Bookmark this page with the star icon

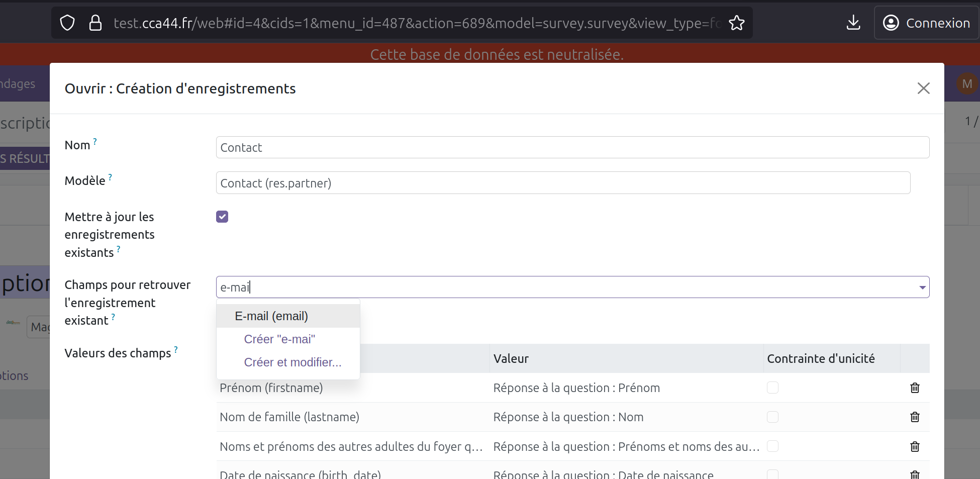736,23
